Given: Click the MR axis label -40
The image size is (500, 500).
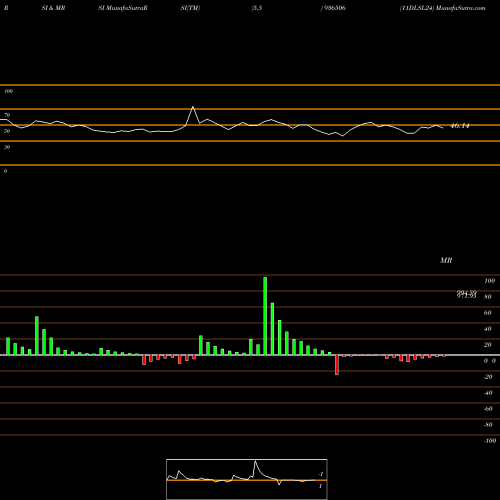Looking at the screenshot, I should click(x=488, y=393).
